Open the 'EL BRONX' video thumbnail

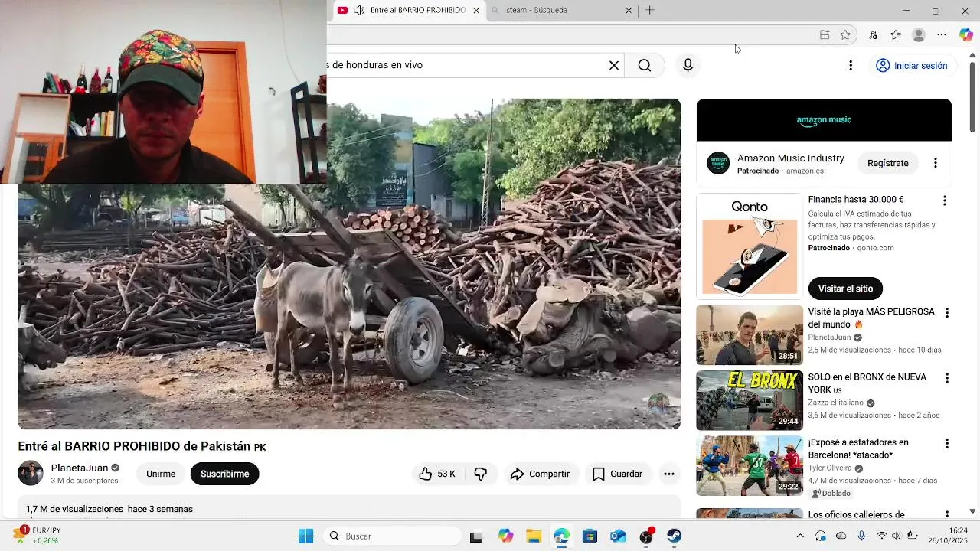tap(750, 400)
